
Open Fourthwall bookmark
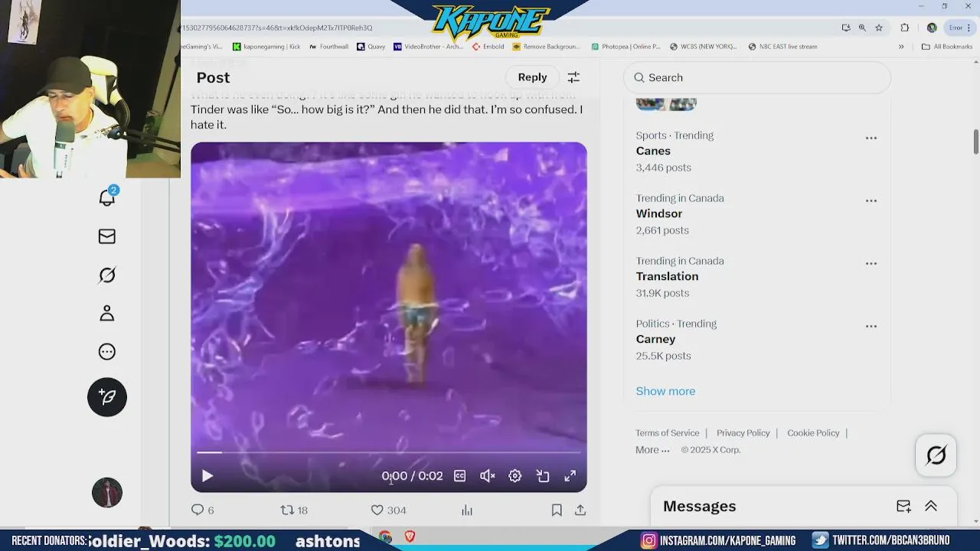[328, 47]
